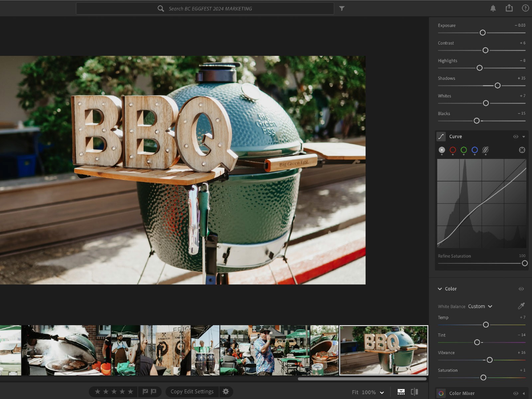Click the Contrast slider handle
This screenshot has height=399, width=532.
485,50
